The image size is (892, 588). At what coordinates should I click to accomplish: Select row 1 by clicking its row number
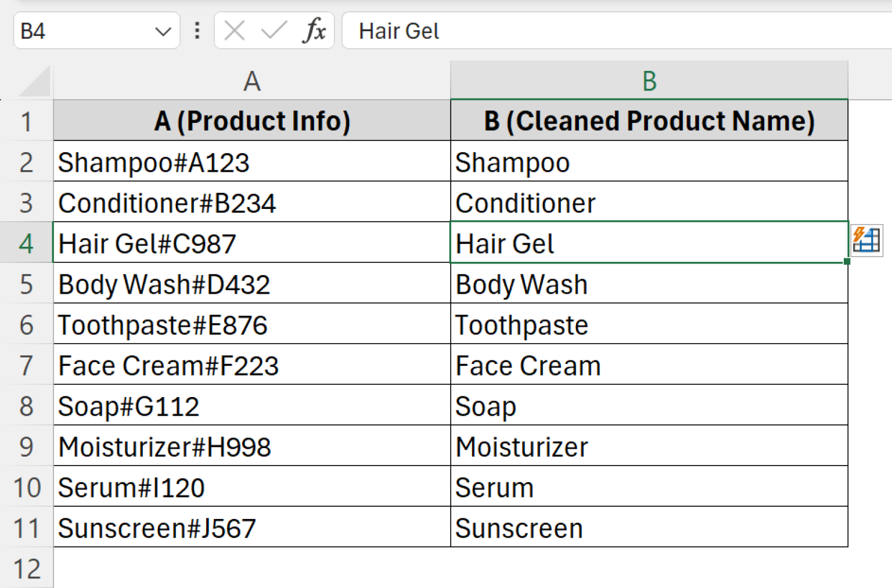[x=26, y=121]
